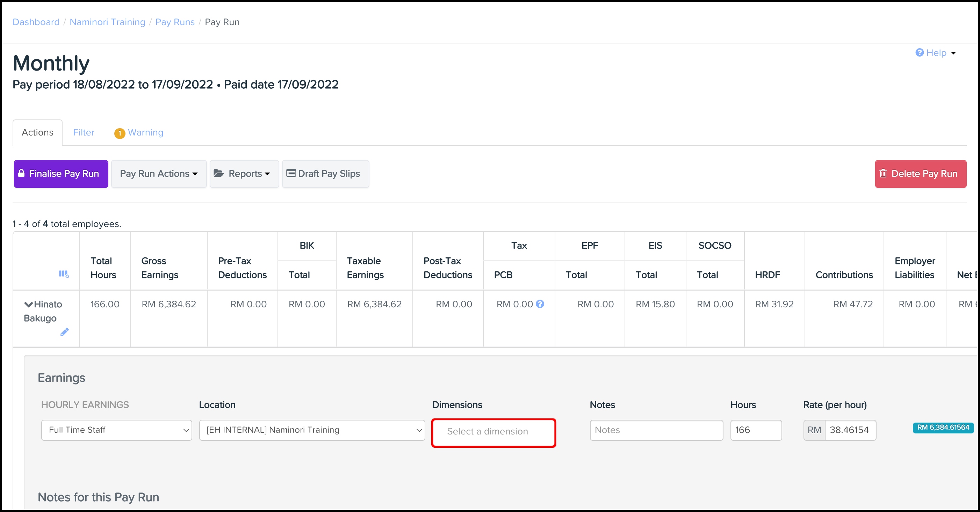The image size is (980, 512).
Task: Click the Select a dimension field
Action: tap(493, 432)
